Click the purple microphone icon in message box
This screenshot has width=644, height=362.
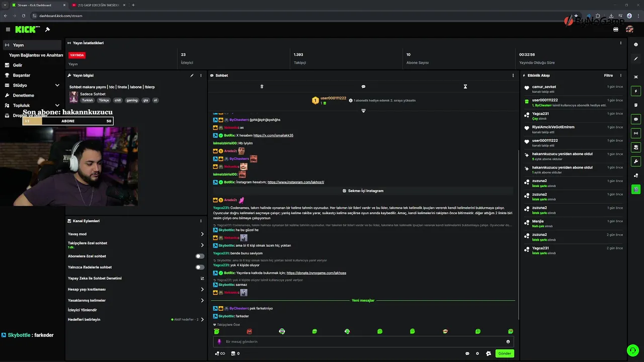219,341
